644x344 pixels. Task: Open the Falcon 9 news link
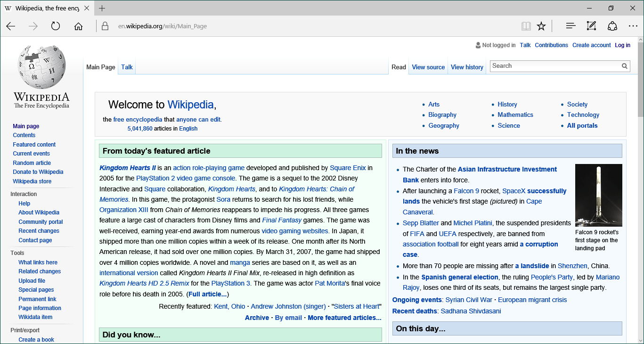[466, 191]
